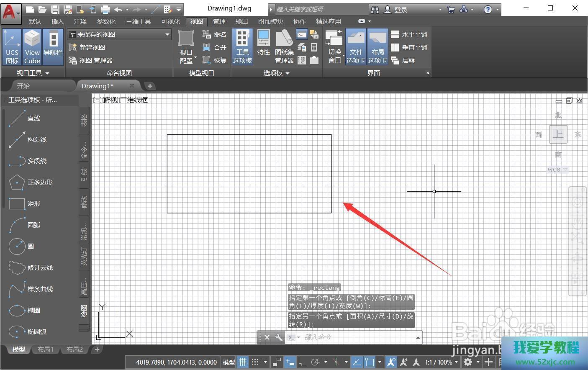Switch to the 布局1 layout tab
This screenshot has width=588, height=370.
coord(45,349)
